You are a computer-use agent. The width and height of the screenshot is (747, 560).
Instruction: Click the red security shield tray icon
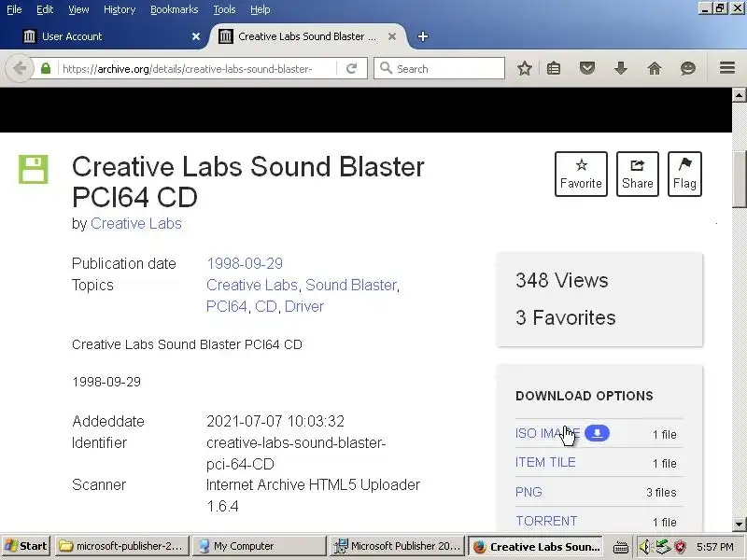click(681, 546)
